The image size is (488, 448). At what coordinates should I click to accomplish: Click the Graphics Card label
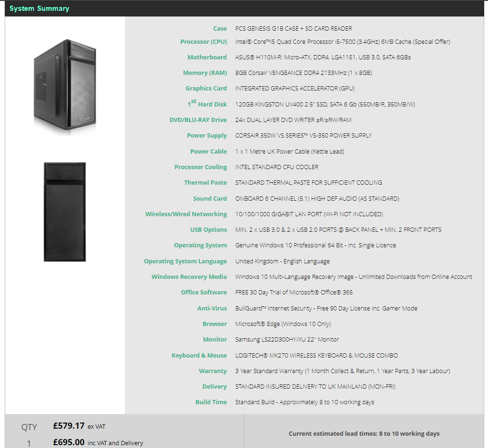coord(206,88)
